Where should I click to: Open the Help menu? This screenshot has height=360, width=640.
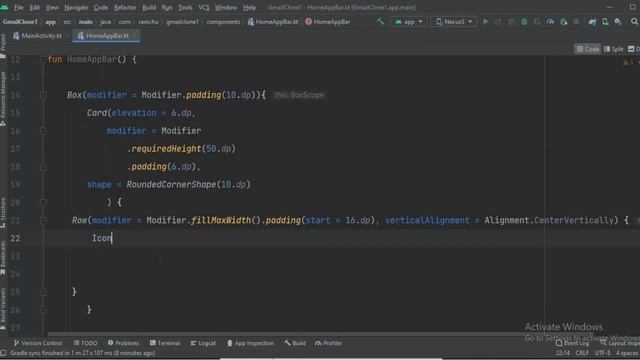[x=249, y=7]
